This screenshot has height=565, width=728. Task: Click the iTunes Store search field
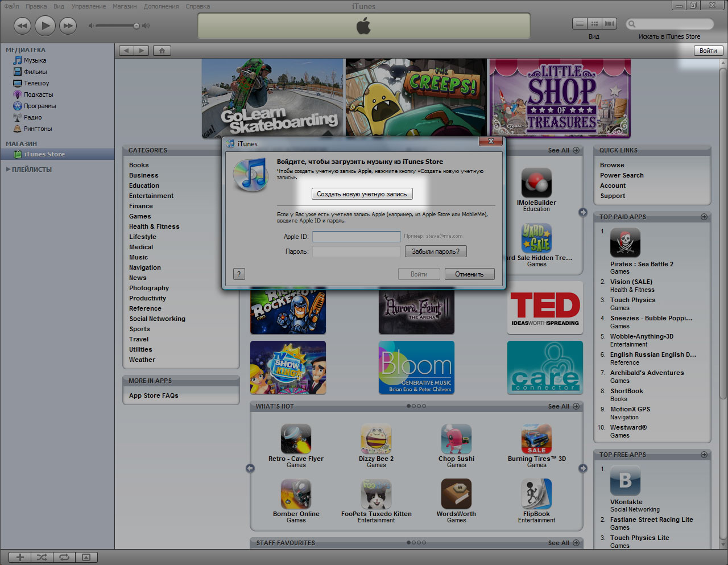(670, 24)
